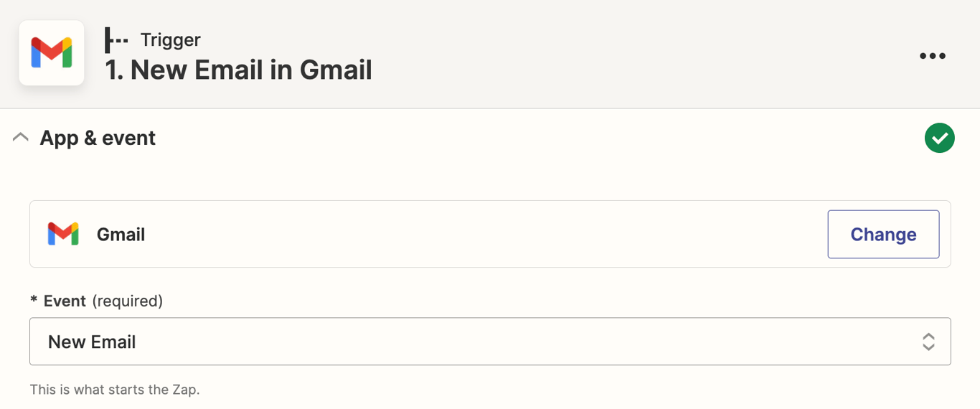The width and height of the screenshot is (980, 409).
Task: Click the step title New Email in Gmail
Action: [x=238, y=70]
